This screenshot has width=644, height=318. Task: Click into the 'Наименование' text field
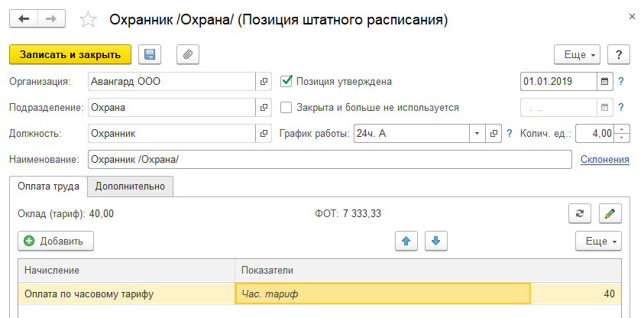[x=329, y=160]
